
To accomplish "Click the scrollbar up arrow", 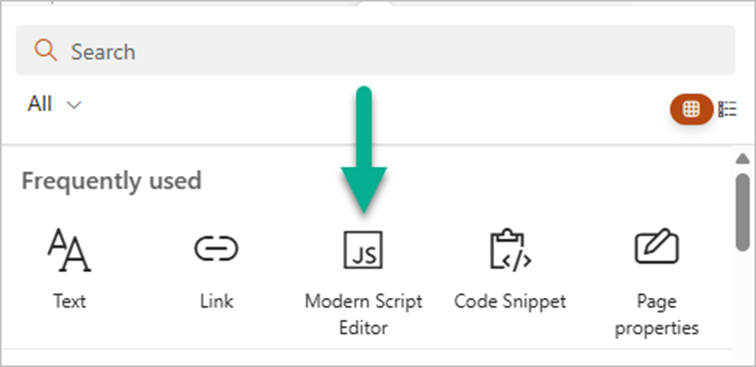I will [743, 158].
